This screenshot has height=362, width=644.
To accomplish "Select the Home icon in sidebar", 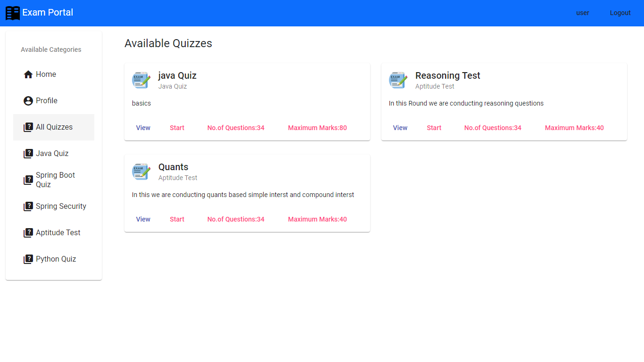I will (x=28, y=74).
